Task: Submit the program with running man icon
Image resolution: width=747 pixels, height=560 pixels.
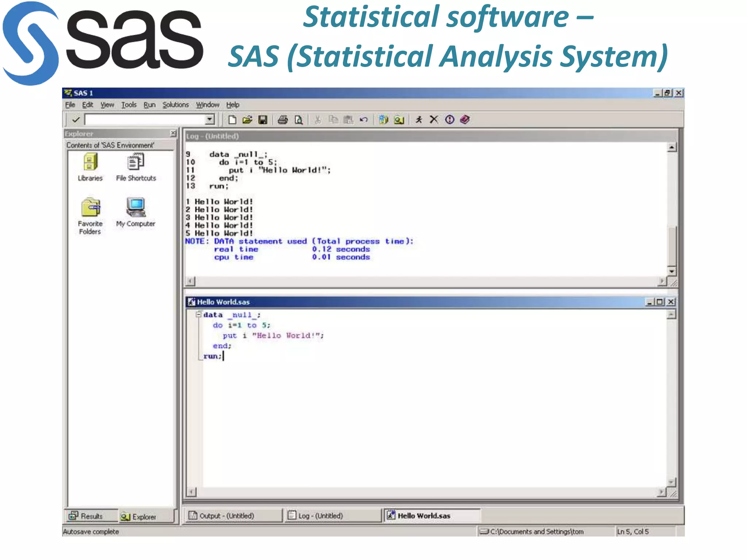Action: click(419, 120)
